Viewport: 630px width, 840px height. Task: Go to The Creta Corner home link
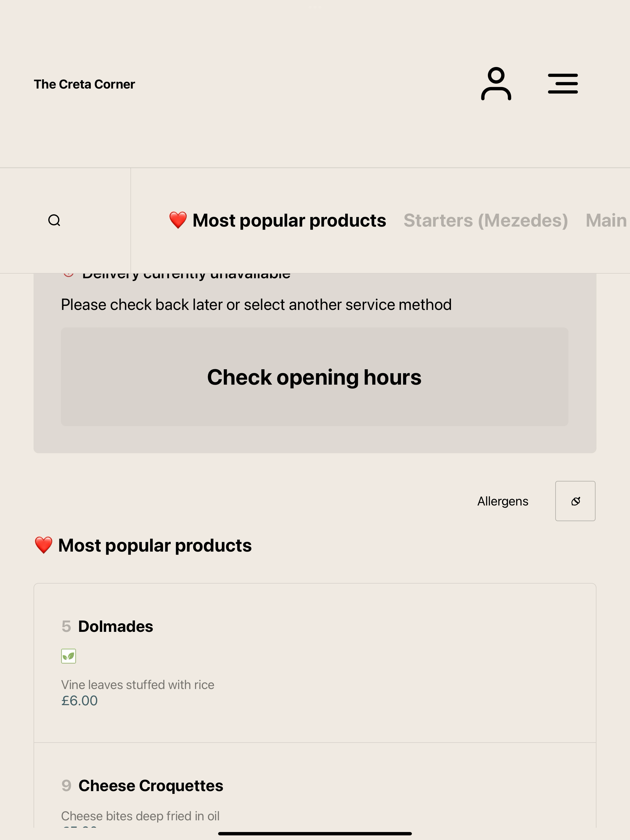point(84,84)
